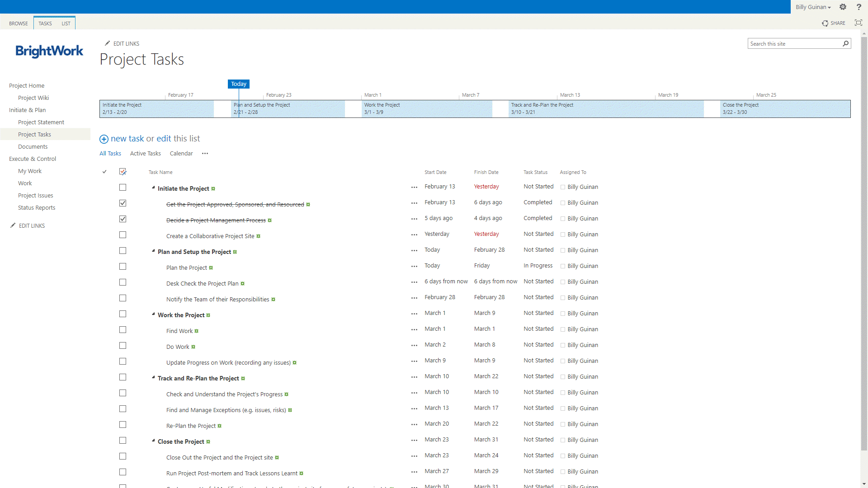Select the Active Tasks view
868x488 pixels.
145,154
